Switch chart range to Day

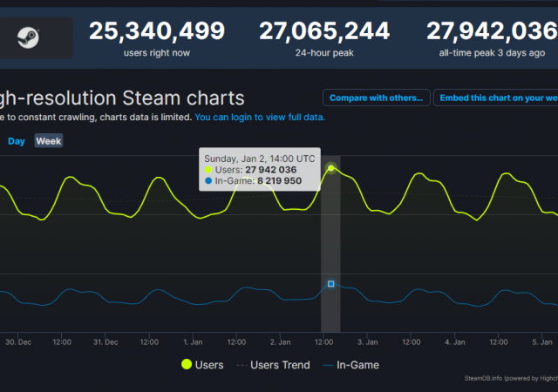pos(17,141)
